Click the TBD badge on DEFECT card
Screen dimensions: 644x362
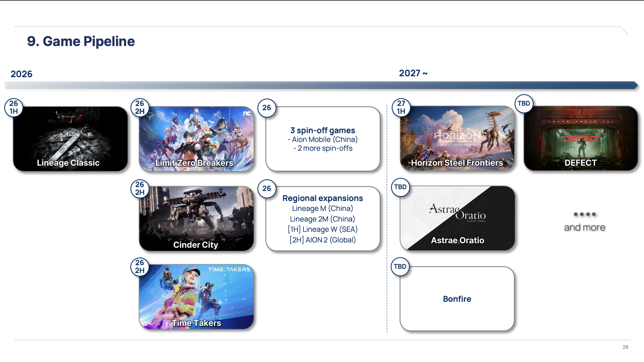tap(524, 104)
